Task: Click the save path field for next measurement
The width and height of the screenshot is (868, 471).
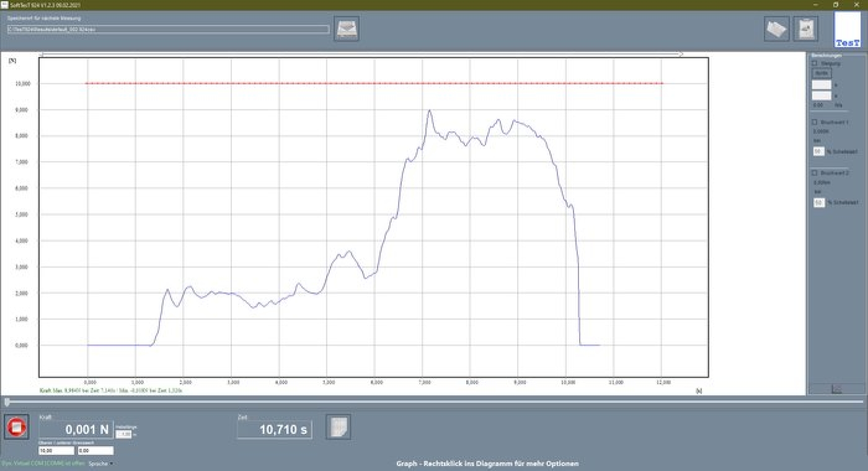Action: click(168, 29)
